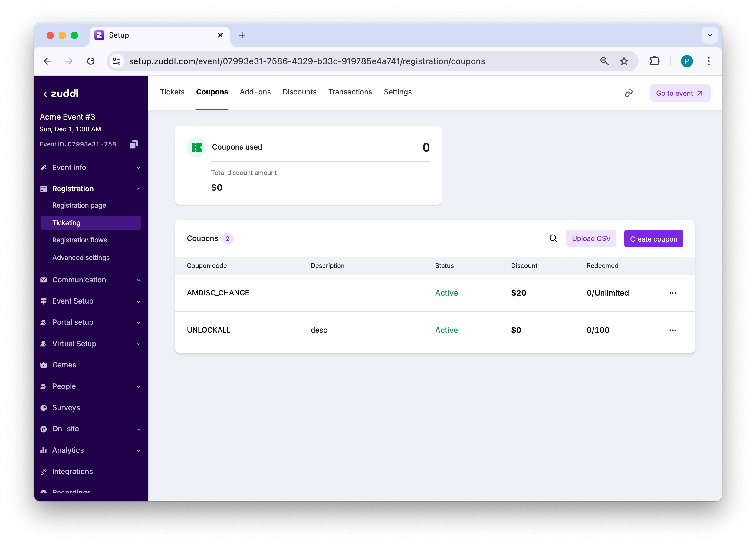Viewport: 756px width, 546px height.
Task: Open the Discounts tab
Action: coord(299,92)
